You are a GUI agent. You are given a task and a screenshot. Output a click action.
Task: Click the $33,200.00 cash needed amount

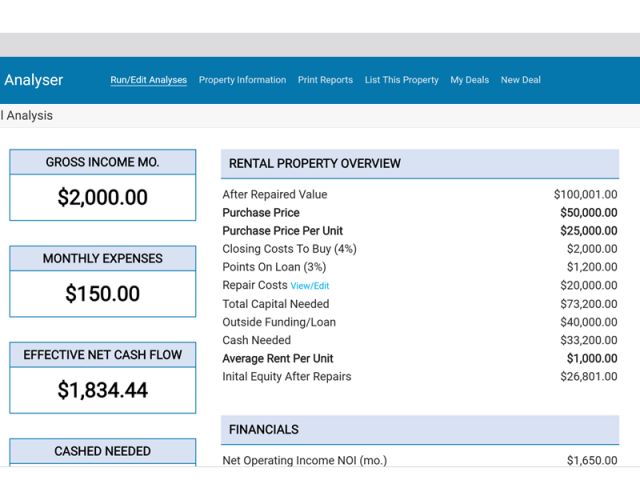589,340
